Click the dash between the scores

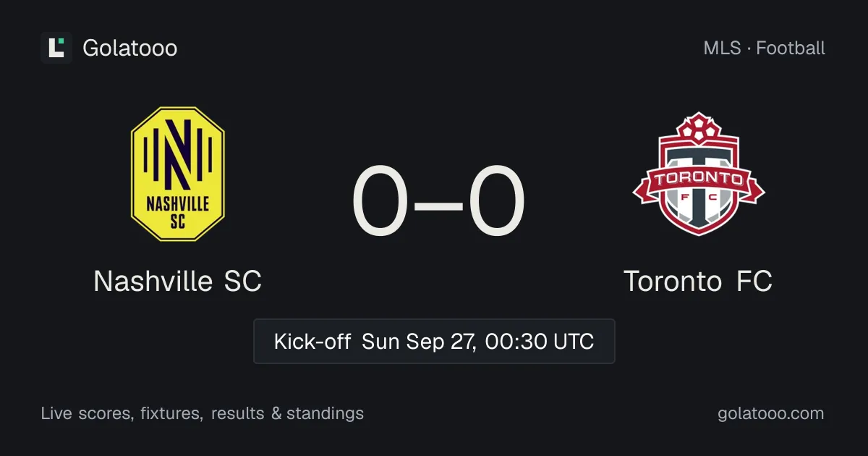point(438,204)
